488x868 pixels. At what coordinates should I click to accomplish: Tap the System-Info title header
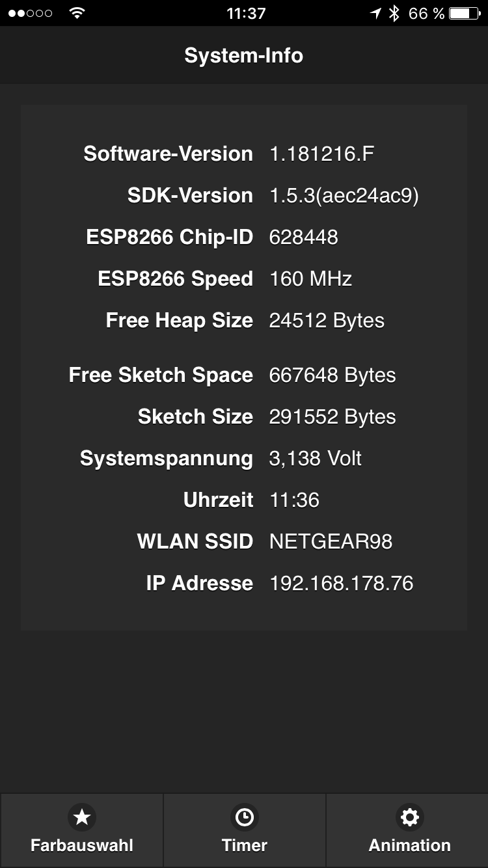(244, 55)
